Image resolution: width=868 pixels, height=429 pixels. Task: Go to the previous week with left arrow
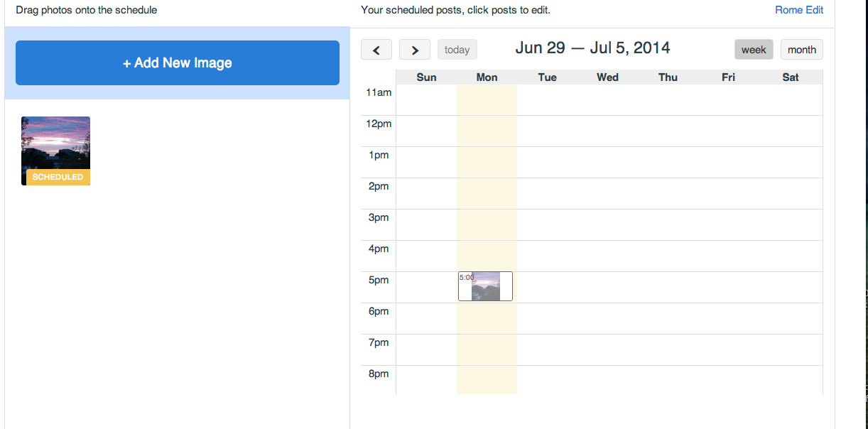(x=376, y=50)
